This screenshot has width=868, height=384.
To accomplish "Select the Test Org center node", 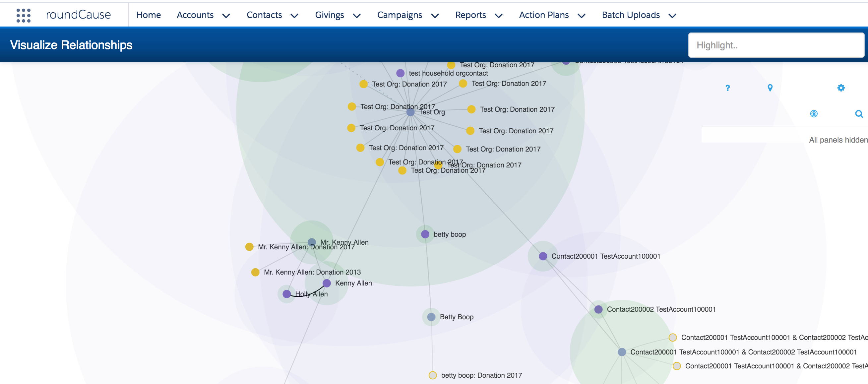I will coord(410,112).
